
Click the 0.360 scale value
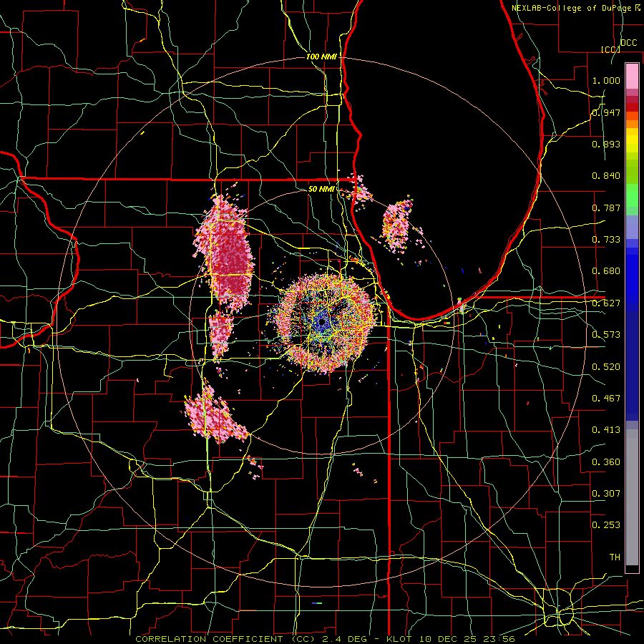606,462
